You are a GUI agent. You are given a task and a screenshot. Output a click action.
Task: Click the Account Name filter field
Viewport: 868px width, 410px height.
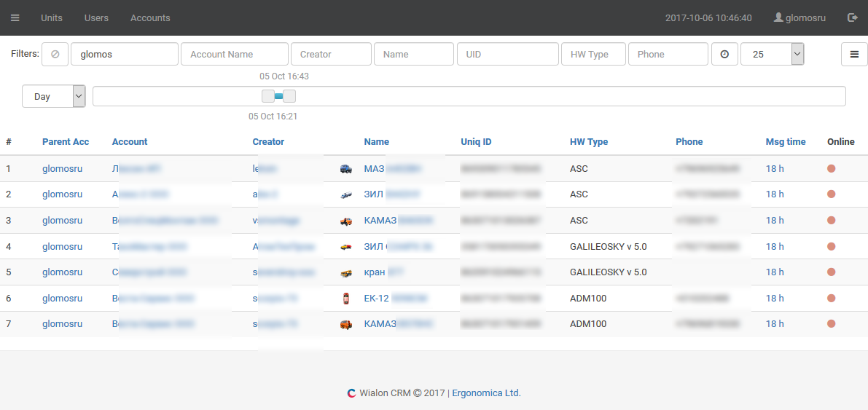[234, 54]
